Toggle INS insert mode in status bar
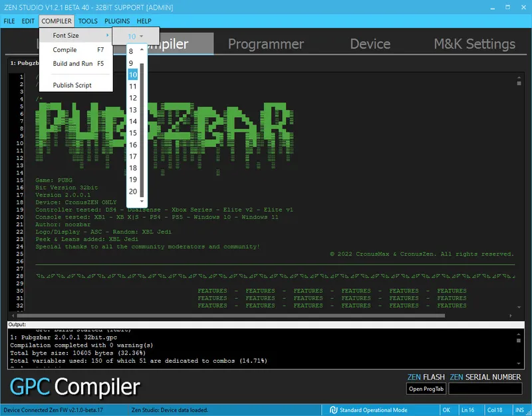Viewport: 532px width, 416px height. [x=519, y=410]
